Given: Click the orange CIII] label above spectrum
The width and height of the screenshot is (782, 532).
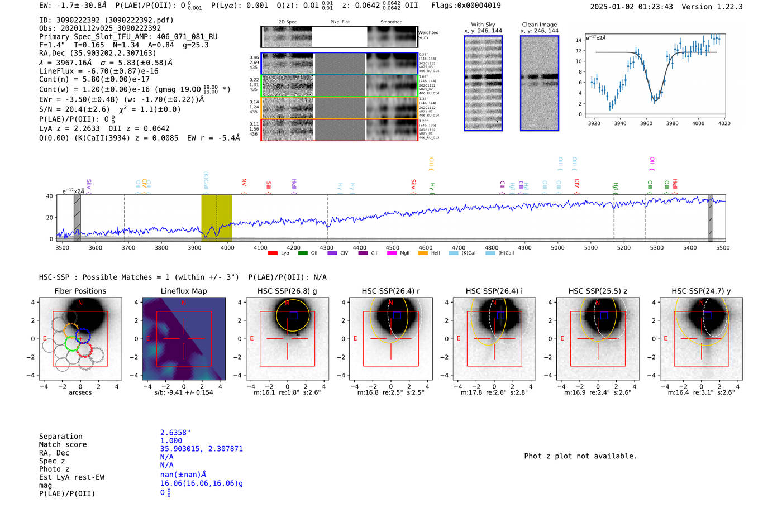Looking at the screenshot, I should [x=431, y=164].
